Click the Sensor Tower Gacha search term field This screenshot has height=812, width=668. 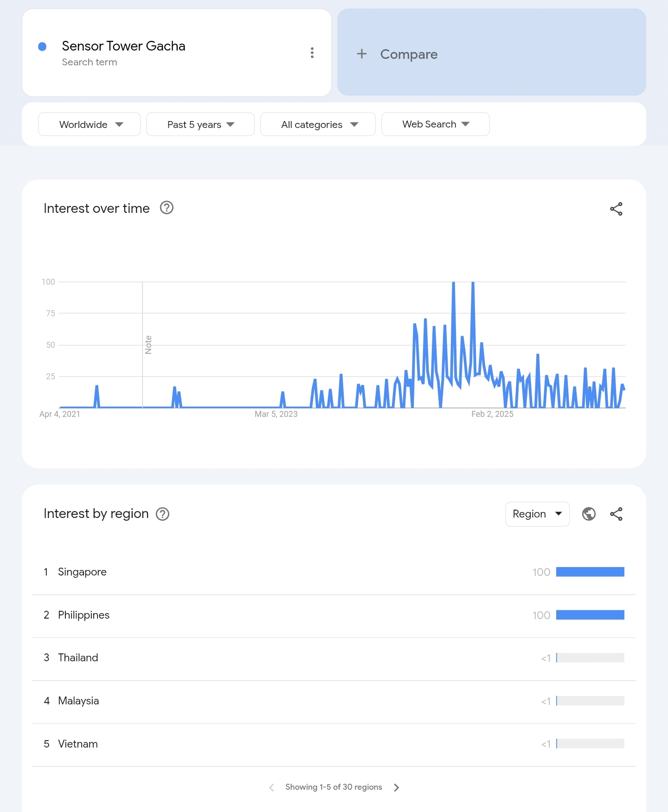click(x=177, y=52)
